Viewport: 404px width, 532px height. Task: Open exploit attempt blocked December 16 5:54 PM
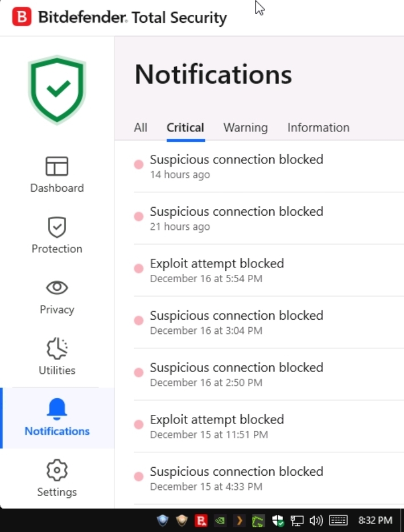[x=217, y=270]
